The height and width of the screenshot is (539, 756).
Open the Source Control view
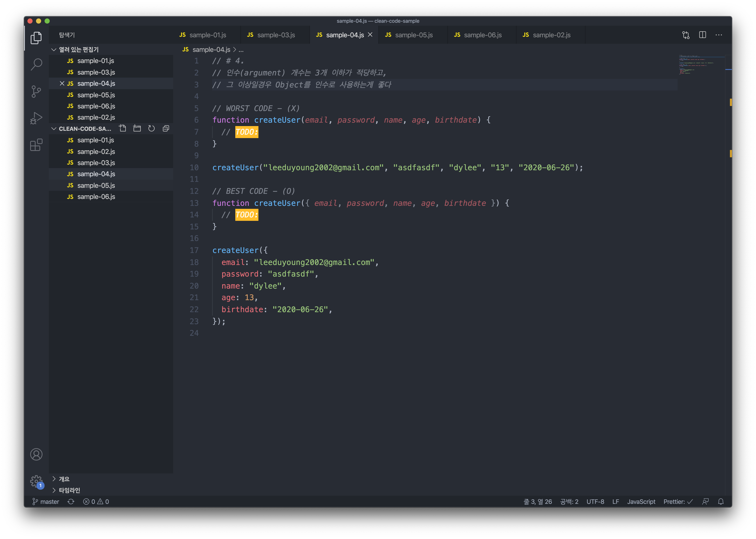tap(36, 92)
